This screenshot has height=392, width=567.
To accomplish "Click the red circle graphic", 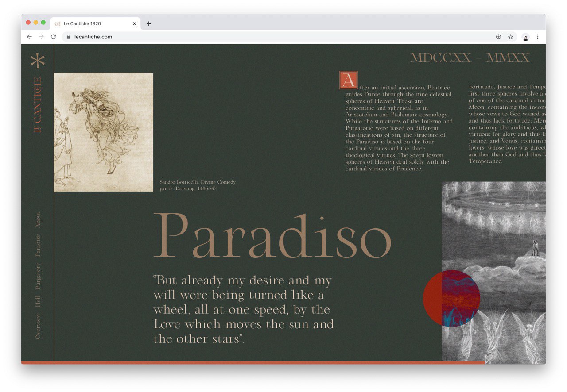I will click(x=451, y=298).
